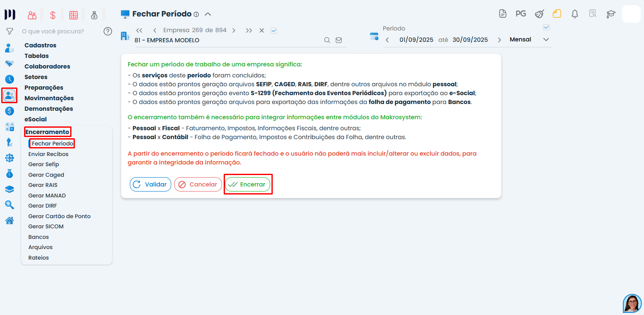Click the filter funnel icon
The image size is (644, 315).
pos(9,31)
